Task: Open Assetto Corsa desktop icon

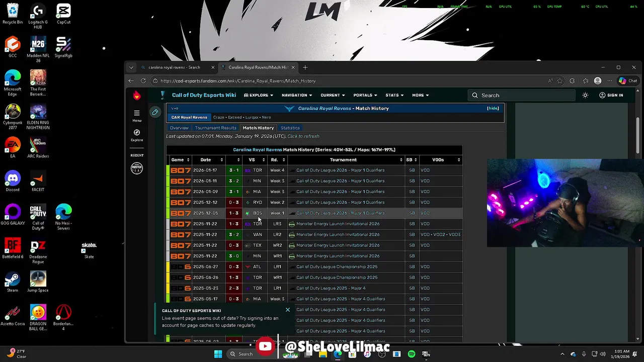Action: pyautogui.click(x=13, y=315)
